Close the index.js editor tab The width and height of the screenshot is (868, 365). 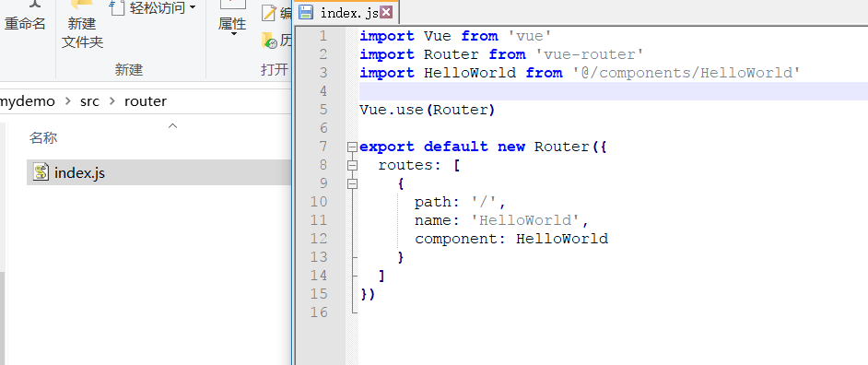point(386,12)
